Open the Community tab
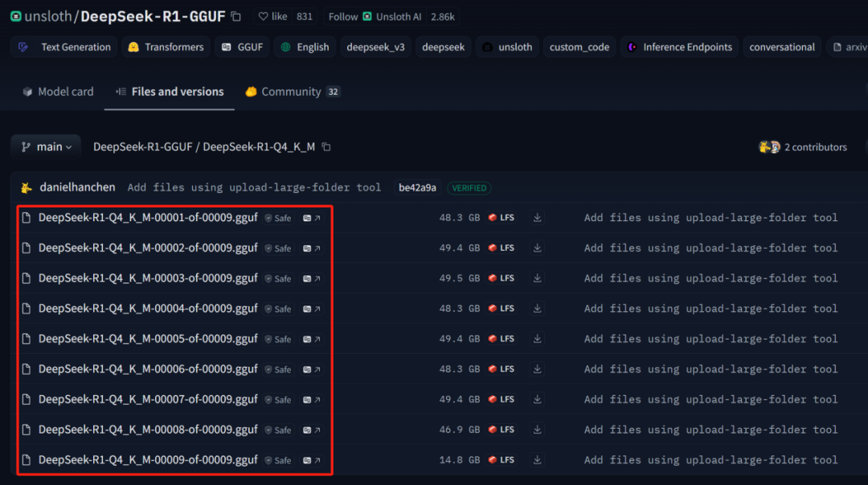 [x=293, y=92]
